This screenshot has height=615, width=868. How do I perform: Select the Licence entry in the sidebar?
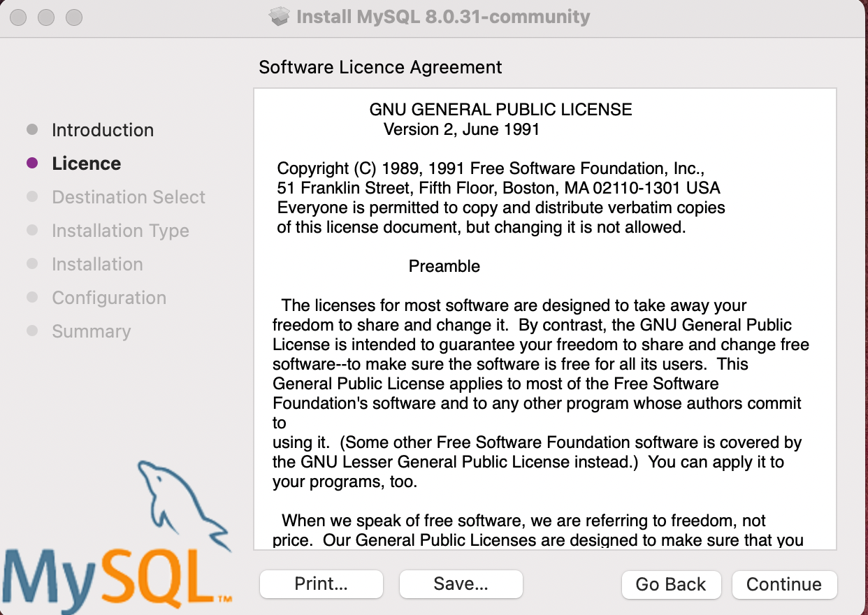(x=86, y=163)
